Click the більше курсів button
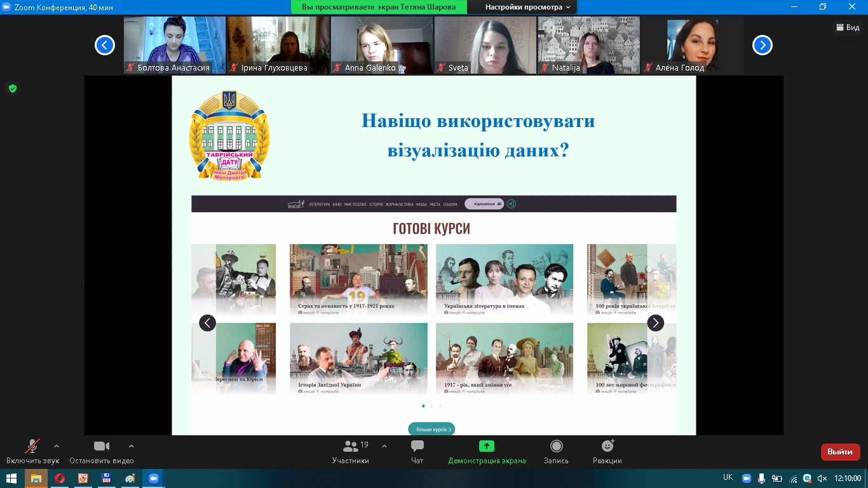This screenshot has width=868, height=488. (431, 430)
